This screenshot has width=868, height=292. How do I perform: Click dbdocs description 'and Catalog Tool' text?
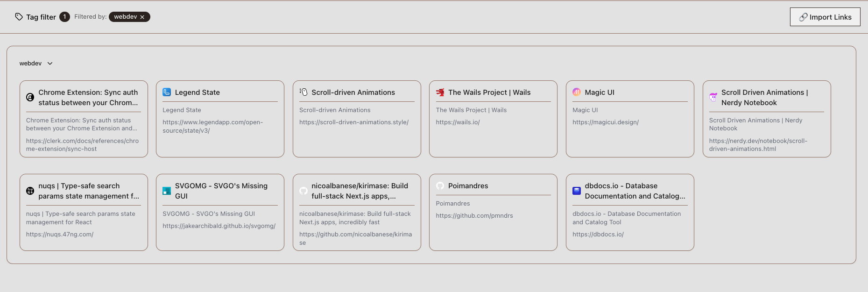(597, 222)
